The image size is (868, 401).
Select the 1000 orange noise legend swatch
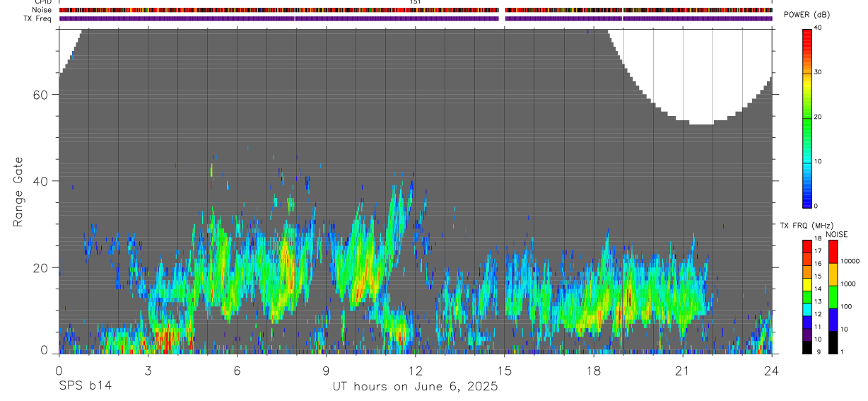pyautogui.click(x=833, y=274)
